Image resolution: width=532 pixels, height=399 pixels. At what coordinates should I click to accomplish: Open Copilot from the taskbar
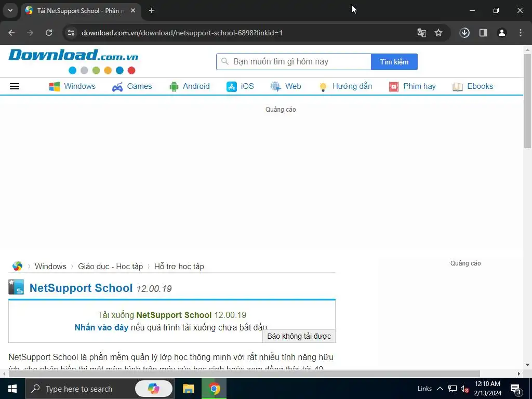[154, 389]
